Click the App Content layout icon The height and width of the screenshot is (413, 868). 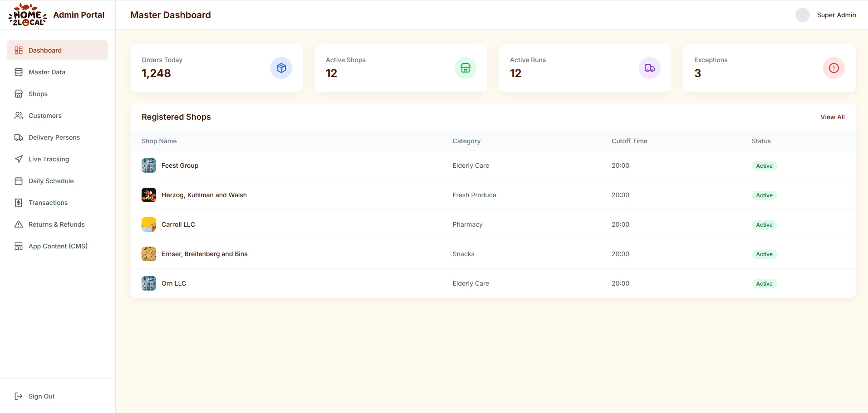[x=19, y=246]
